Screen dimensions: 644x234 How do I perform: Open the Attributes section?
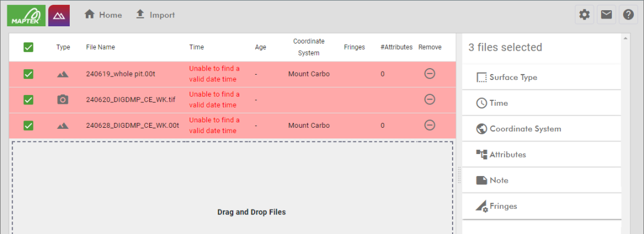[x=541, y=155]
